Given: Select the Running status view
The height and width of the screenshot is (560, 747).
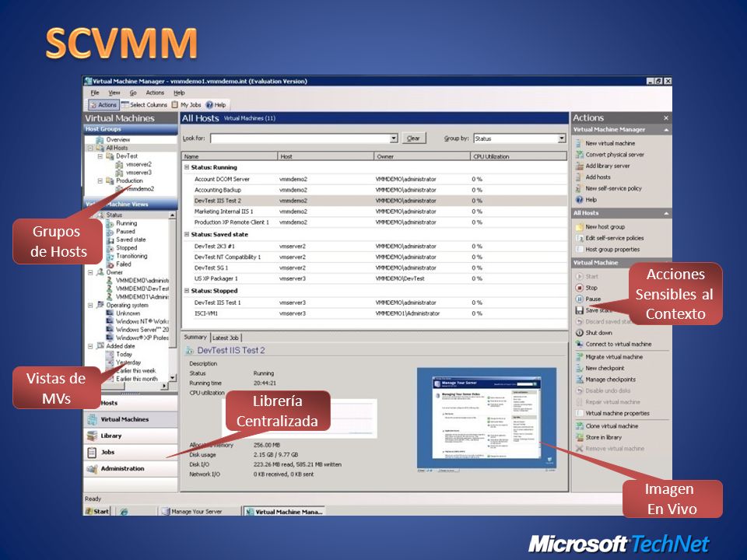Looking at the screenshot, I should pos(126,223).
